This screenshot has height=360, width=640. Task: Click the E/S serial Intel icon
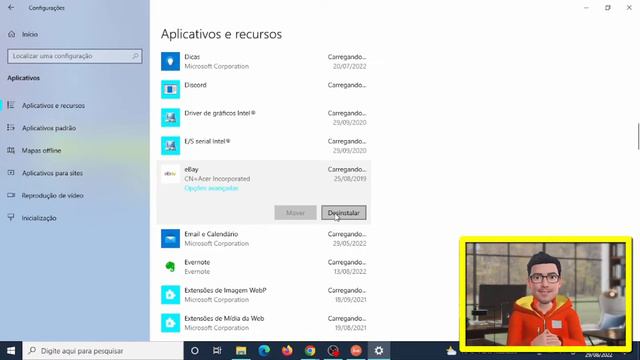tap(170, 146)
